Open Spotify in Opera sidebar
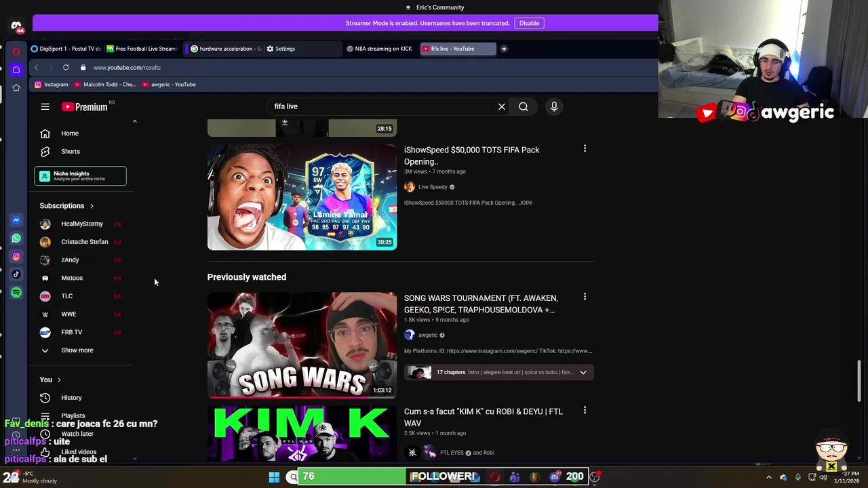Viewport: 868px width, 488px height. pos(16,293)
